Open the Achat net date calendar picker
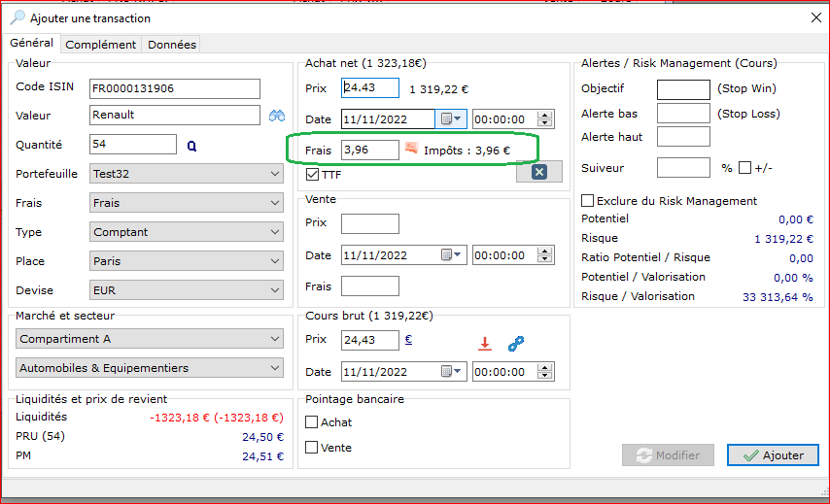The image size is (830, 504). click(451, 119)
